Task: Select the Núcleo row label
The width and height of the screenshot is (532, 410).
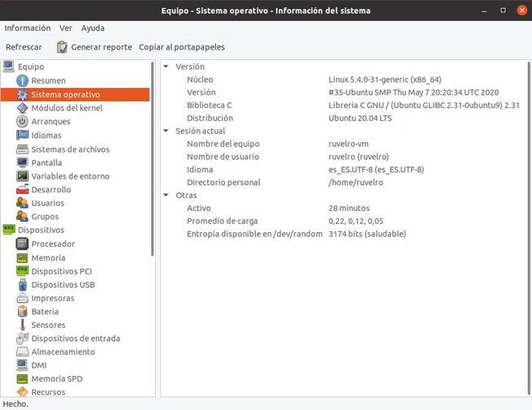Action: click(x=200, y=80)
